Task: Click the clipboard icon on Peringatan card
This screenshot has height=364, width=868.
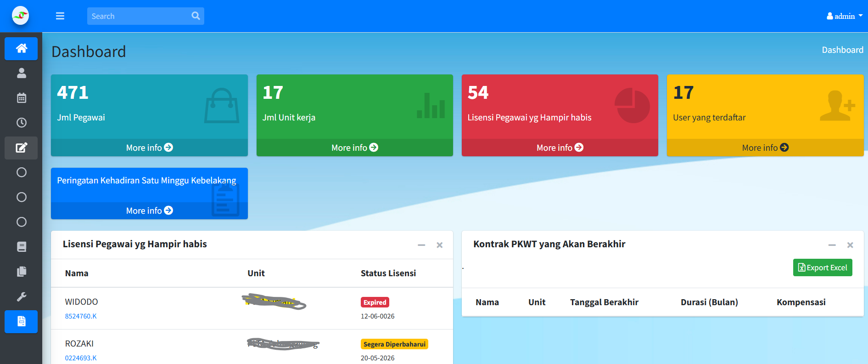Action: pos(225,199)
